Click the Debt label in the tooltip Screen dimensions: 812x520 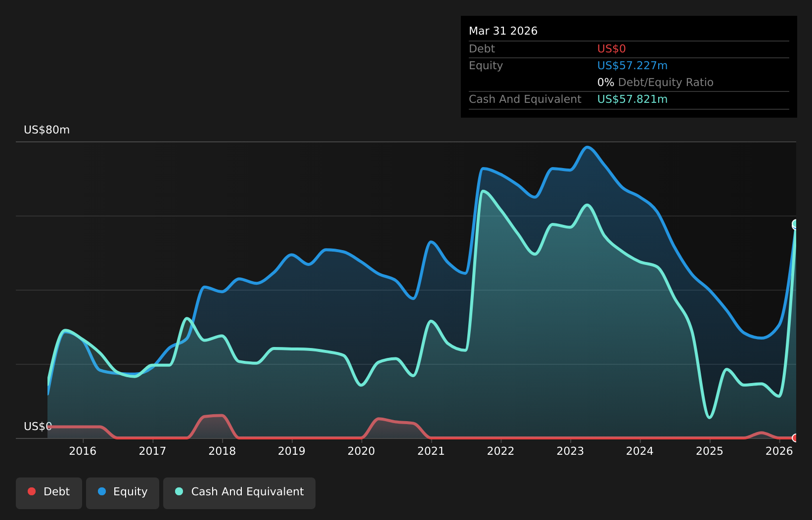(x=482, y=49)
